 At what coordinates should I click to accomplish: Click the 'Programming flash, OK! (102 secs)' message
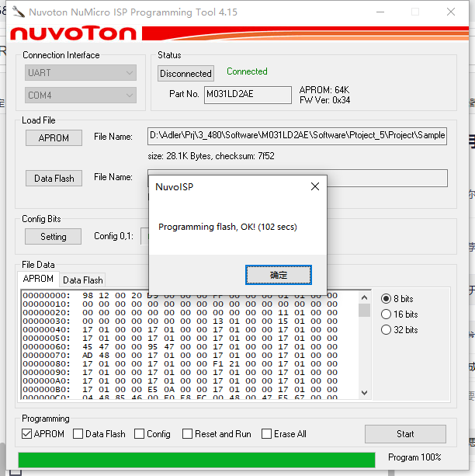pos(227,227)
